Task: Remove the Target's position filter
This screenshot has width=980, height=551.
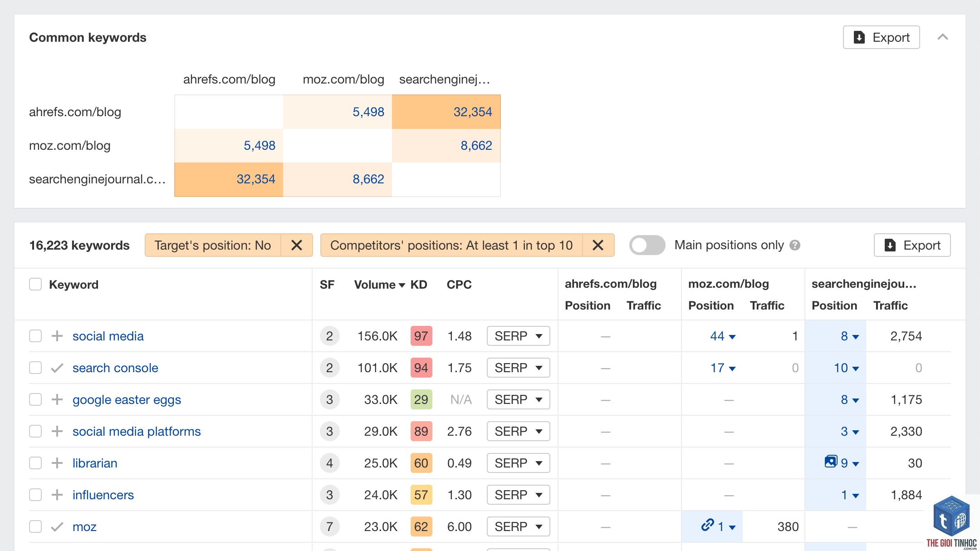Action: point(297,245)
